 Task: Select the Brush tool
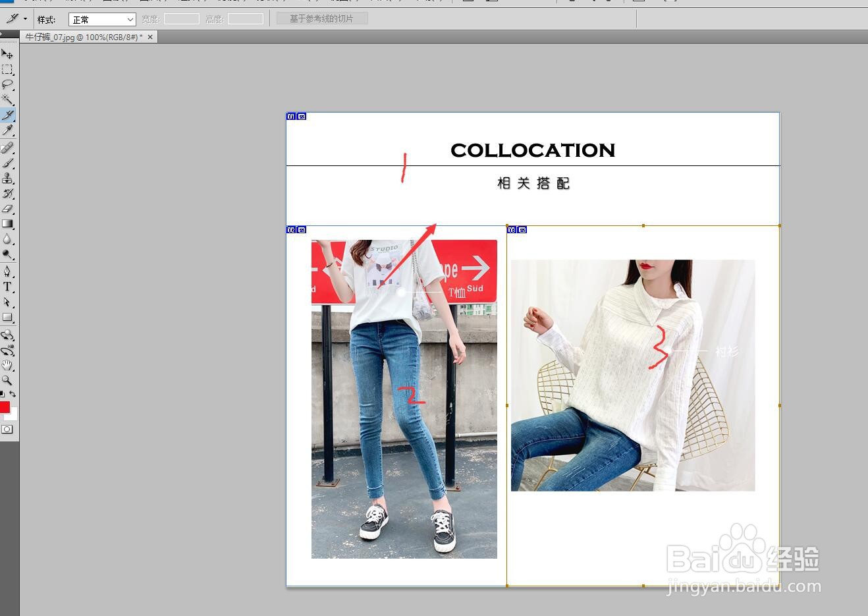tap(7, 163)
